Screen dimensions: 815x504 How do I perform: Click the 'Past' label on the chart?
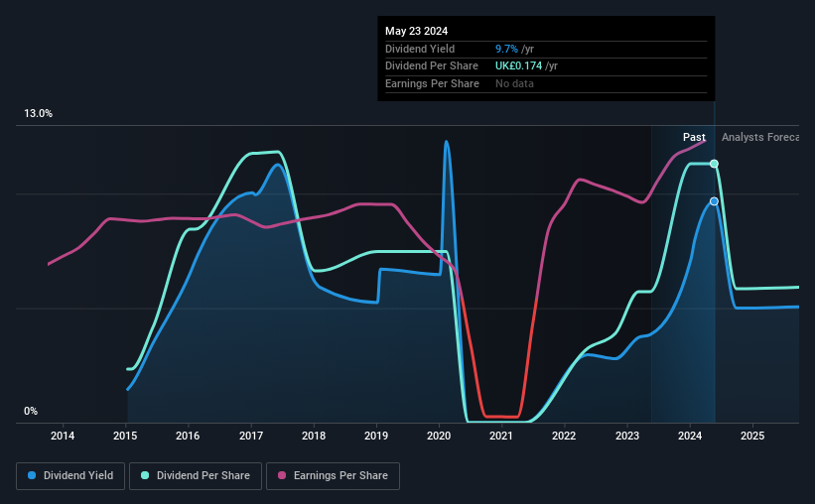[x=694, y=137]
